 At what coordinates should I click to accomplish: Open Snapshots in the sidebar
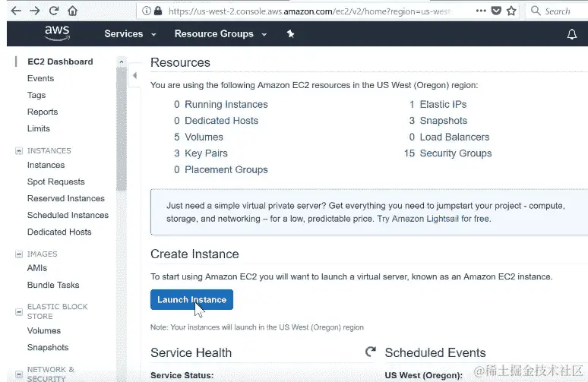tap(48, 348)
